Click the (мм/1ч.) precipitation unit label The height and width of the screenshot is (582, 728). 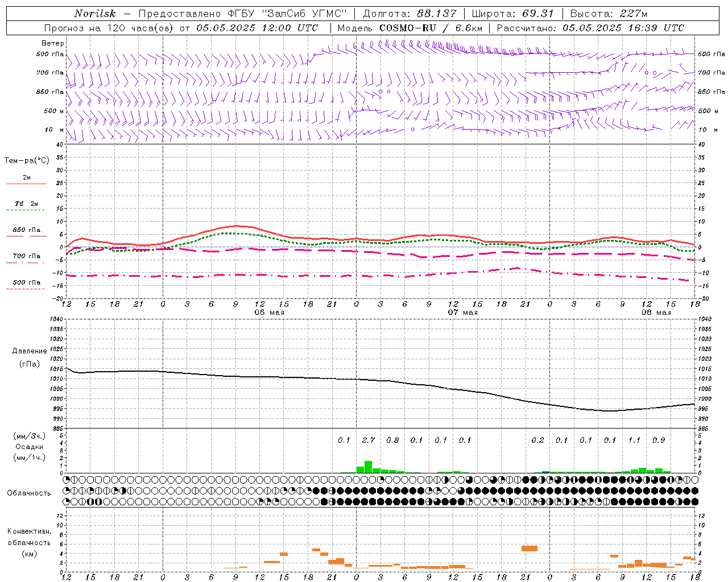pos(29,458)
